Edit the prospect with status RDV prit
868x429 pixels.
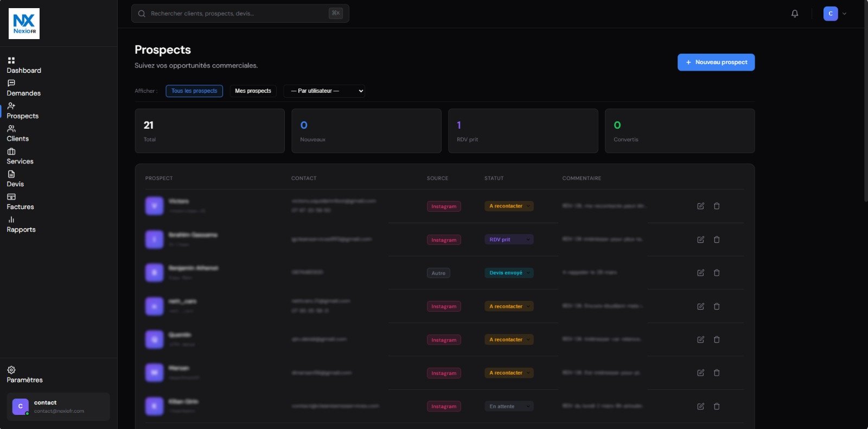(x=700, y=239)
